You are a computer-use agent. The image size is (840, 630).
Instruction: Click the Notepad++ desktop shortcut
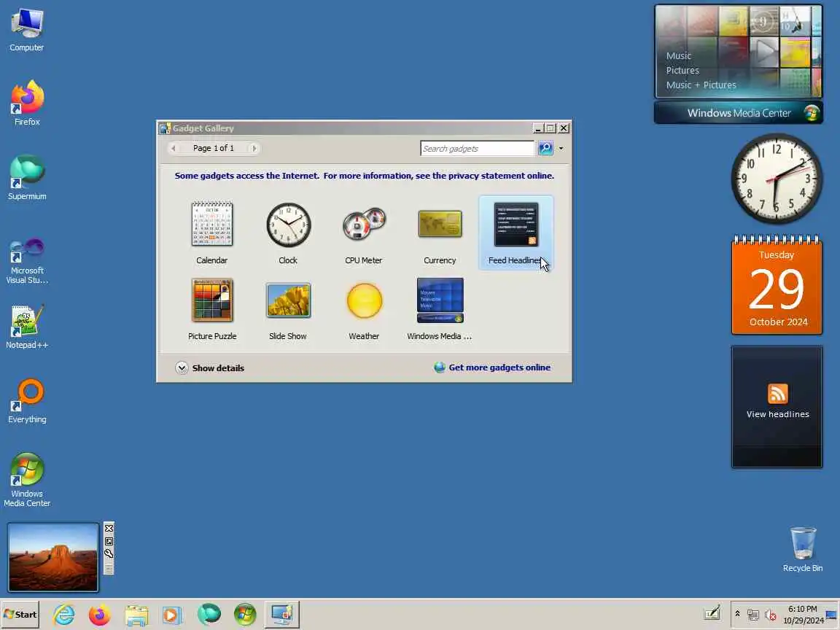tap(27, 327)
